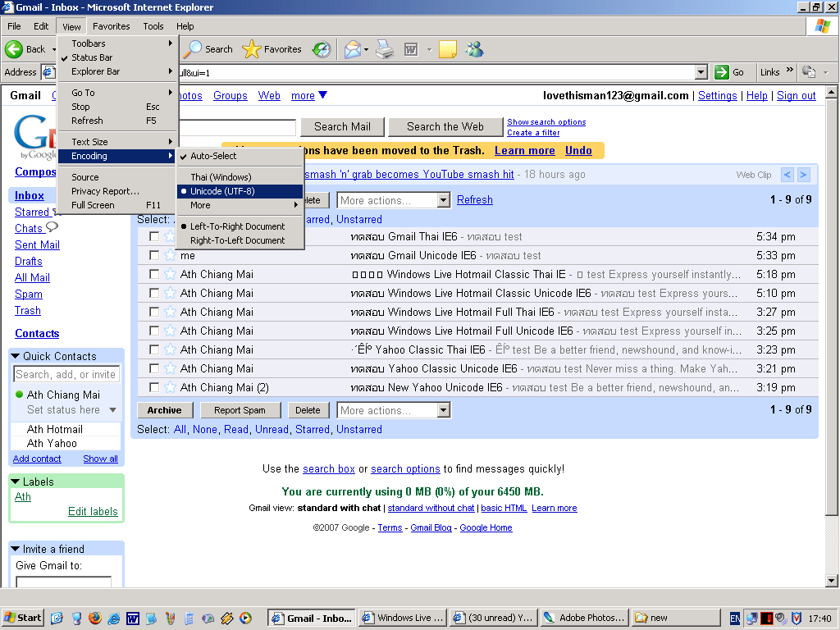The width and height of the screenshot is (840, 630).
Task: Tick checkbox for Yahoo Classic Thai IE6 message
Action: [x=154, y=349]
